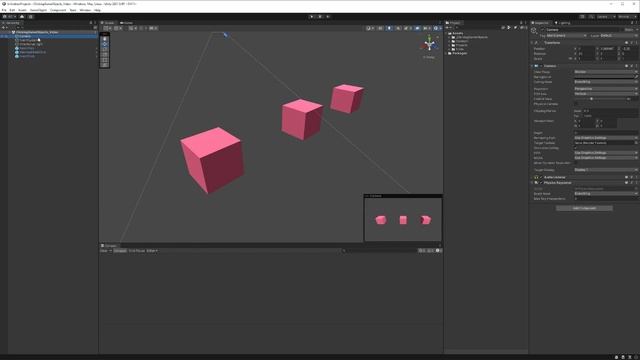Click the Scene orientation gizmo
640x360 pixels.
pyautogui.click(x=429, y=43)
